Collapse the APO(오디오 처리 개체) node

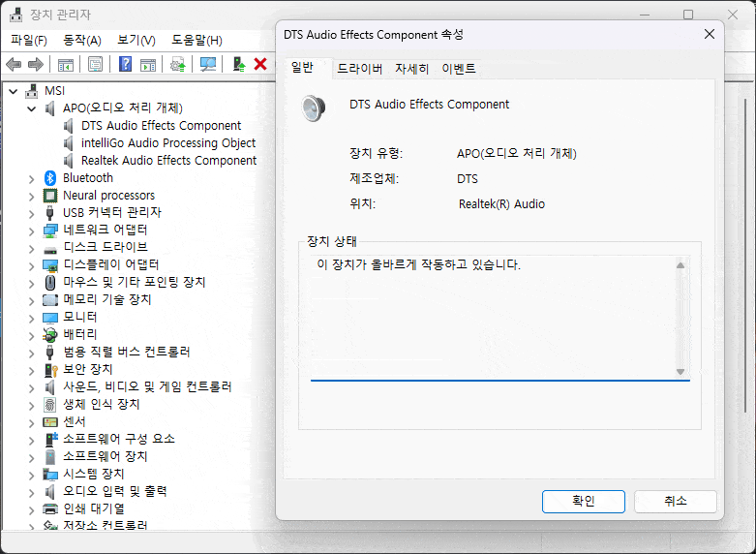pyautogui.click(x=32, y=108)
